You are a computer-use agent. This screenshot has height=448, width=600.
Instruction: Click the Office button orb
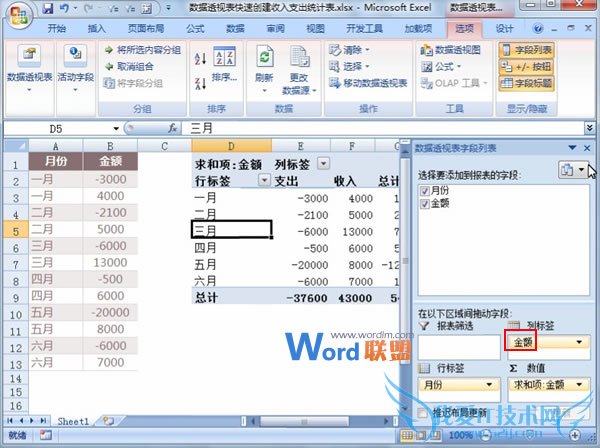tap(18, 16)
